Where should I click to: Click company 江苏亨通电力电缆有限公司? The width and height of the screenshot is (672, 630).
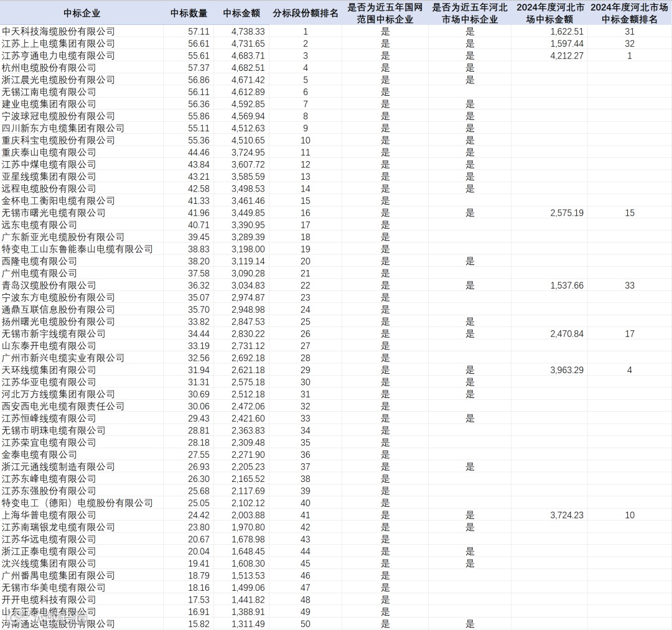(58, 56)
